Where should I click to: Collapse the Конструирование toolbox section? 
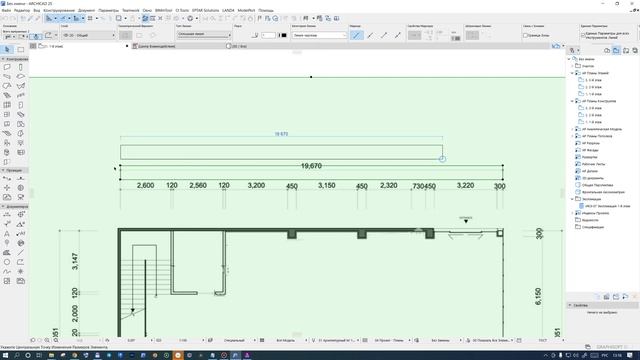[3, 59]
